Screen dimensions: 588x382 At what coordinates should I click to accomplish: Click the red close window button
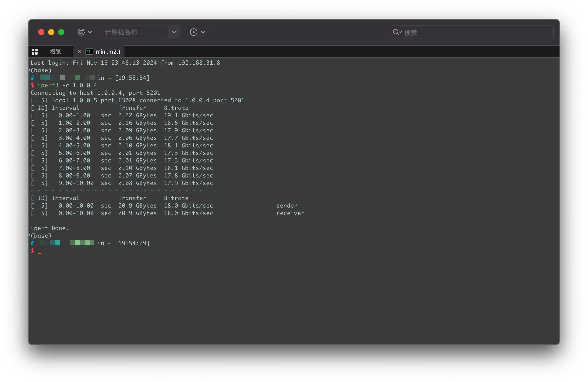point(41,32)
